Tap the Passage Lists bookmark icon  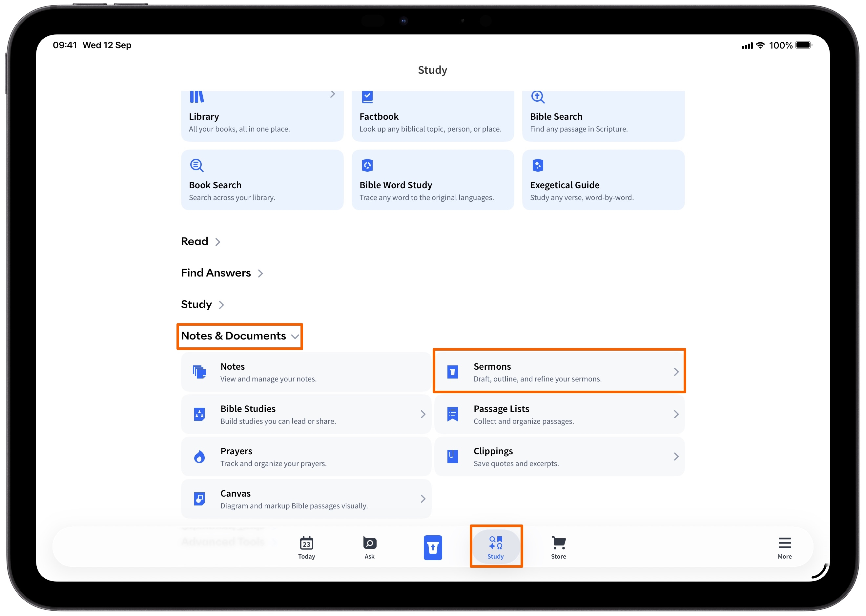pos(453,414)
